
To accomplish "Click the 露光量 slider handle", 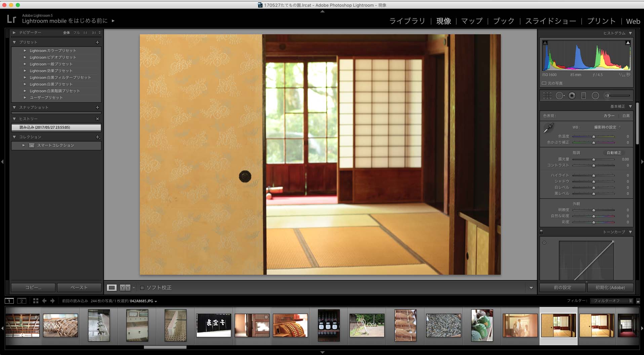I will pyautogui.click(x=594, y=160).
